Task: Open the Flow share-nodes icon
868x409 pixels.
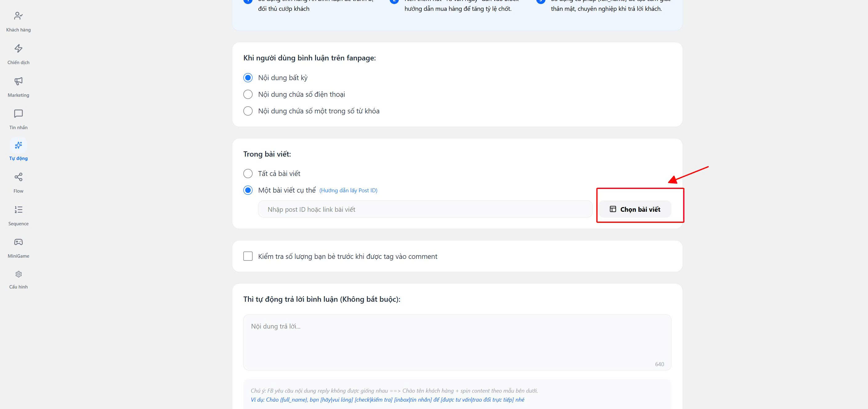Action: click(x=18, y=177)
